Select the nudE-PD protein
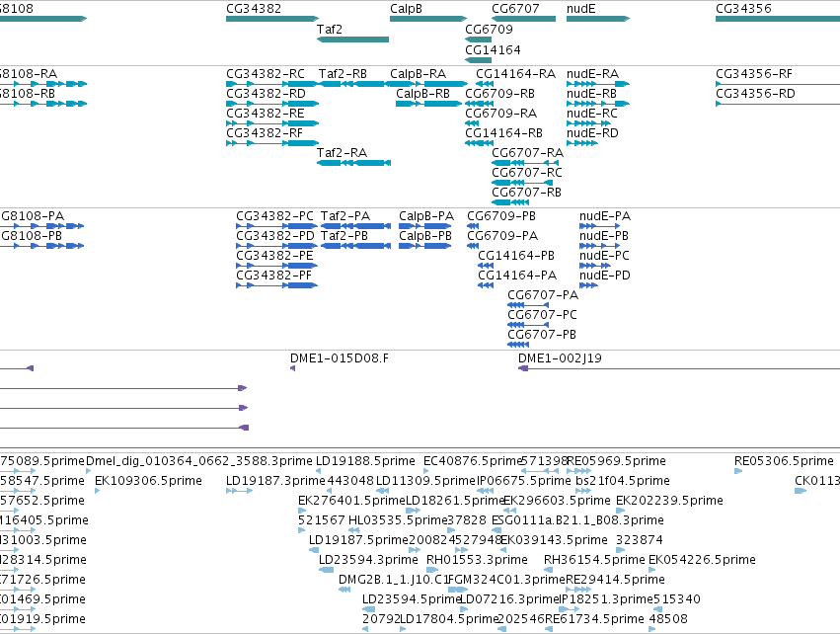Image resolution: width=840 pixels, height=634 pixels. point(605,276)
